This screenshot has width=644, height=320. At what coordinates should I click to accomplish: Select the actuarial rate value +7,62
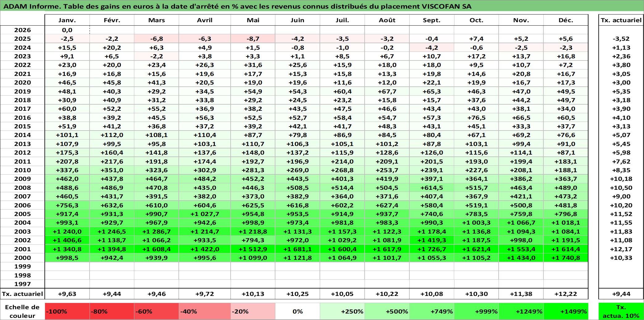pyautogui.click(x=621, y=161)
